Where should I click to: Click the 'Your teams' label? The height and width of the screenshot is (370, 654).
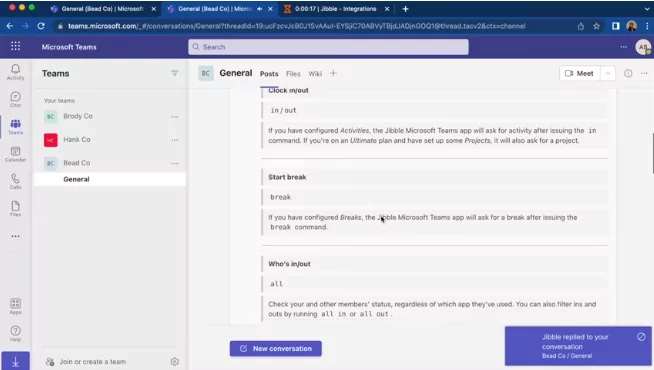coord(59,101)
